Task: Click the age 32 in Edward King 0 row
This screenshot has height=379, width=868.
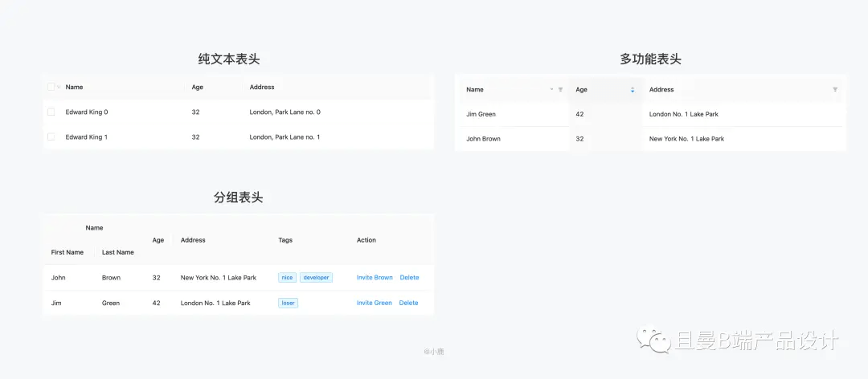Action: (x=195, y=112)
